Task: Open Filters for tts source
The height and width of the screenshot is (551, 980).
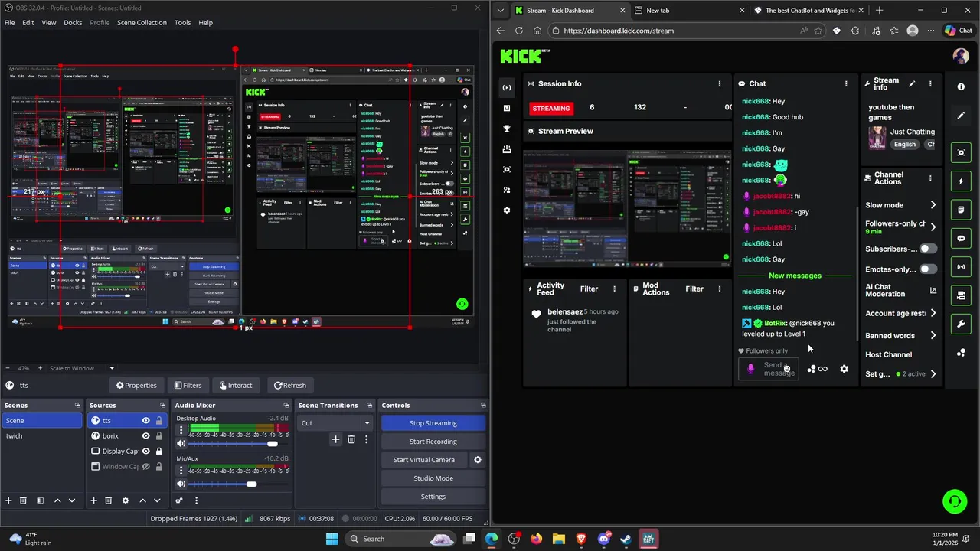Action: (x=188, y=385)
